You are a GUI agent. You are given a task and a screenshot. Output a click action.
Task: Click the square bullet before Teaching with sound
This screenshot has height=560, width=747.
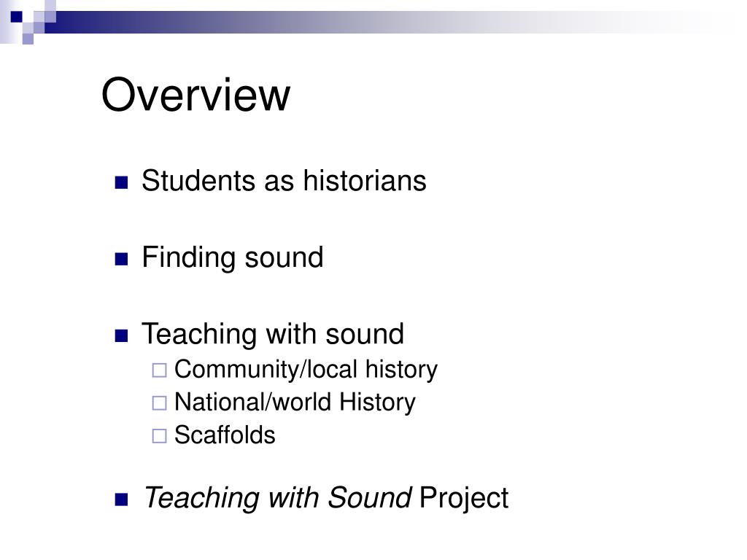[x=122, y=336]
